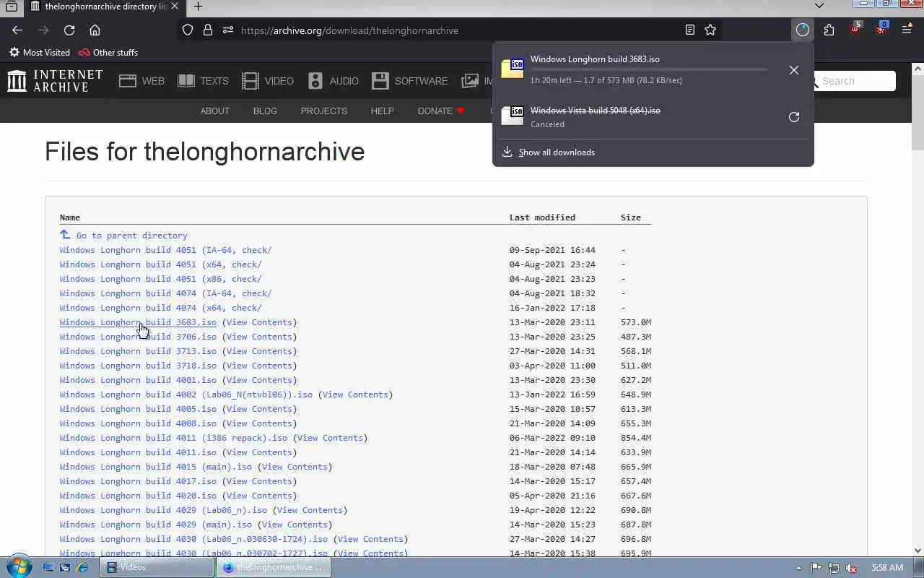The width and height of the screenshot is (924, 578).
Task: Open the TEXTS section in Archive navigation
Action: (203, 81)
